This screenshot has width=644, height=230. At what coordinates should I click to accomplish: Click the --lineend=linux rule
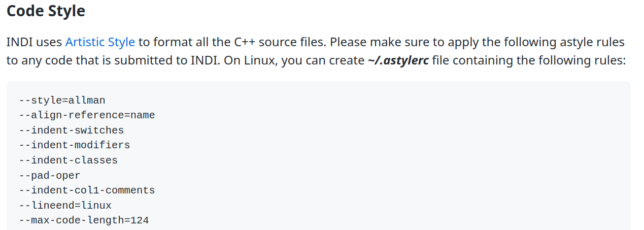click(x=65, y=206)
